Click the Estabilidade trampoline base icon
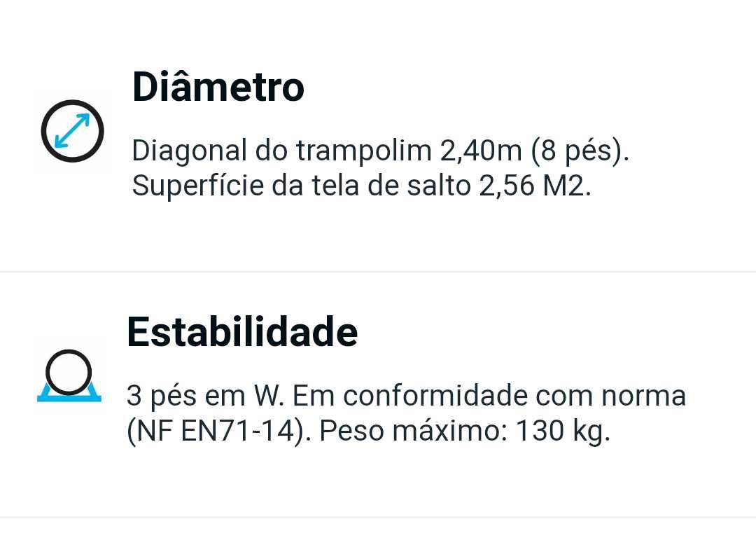The height and width of the screenshot is (552, 756). pyautogui.click(x=69, y=376)
